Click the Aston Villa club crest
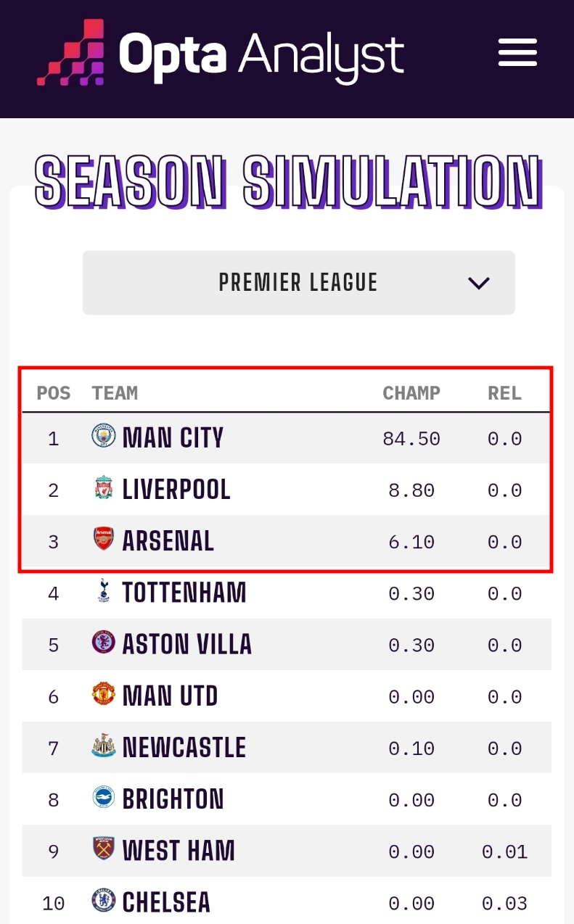The width and height of the screenshot is (574, 924). [x=104, y=643]
